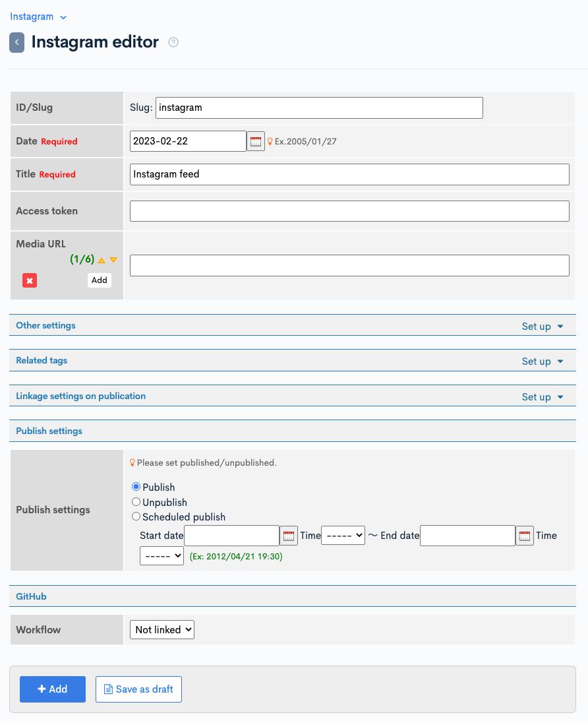Open the End date calendar picker

pos(525,535)
